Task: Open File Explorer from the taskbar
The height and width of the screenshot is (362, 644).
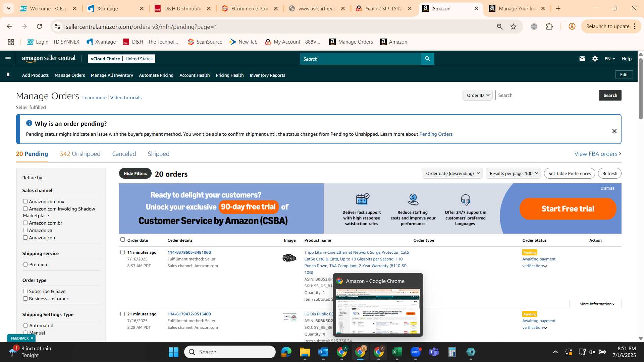Action: 305,352
